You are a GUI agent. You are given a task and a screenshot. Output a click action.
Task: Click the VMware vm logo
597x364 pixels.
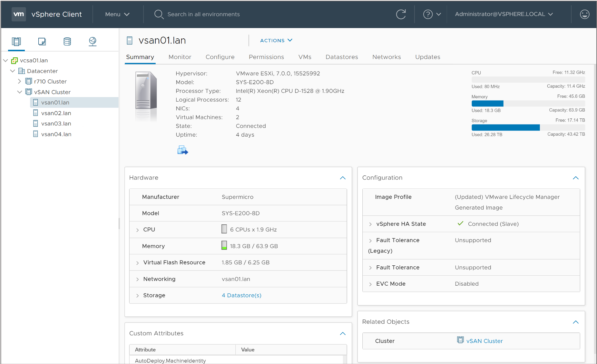point(19,14)
